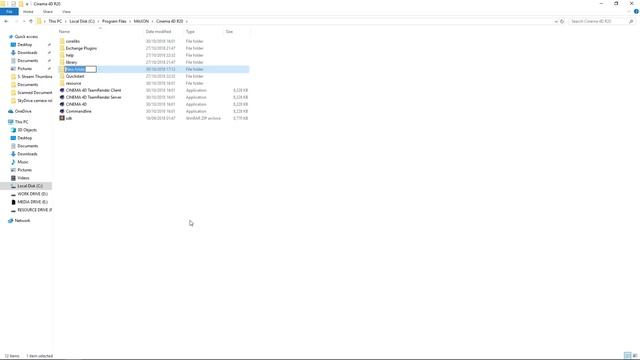The width and height of the screenshot is (640, 360).
Task: Open Help with the blue question icon
Action: pyautogui.click(x=636, y=11)
